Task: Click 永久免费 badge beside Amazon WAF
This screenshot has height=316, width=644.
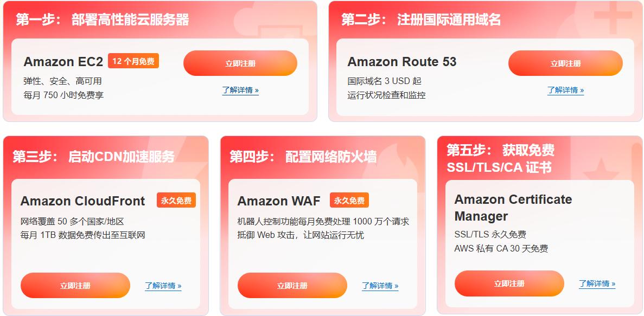Action: point(349,200)
